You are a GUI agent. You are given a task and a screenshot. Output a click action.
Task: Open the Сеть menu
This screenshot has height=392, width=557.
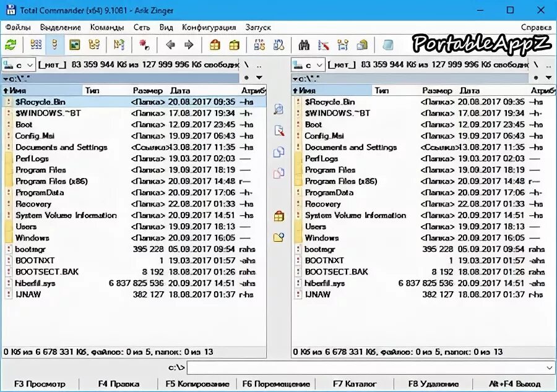click(x=141, y=27)
